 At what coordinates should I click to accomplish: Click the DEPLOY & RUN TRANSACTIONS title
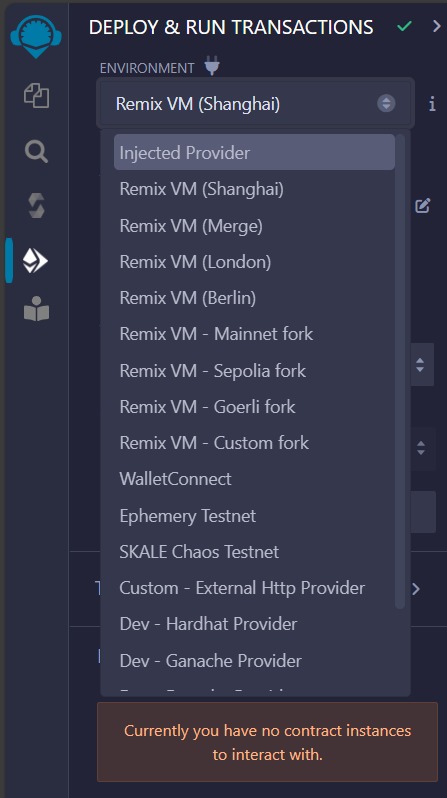point(231,27)
